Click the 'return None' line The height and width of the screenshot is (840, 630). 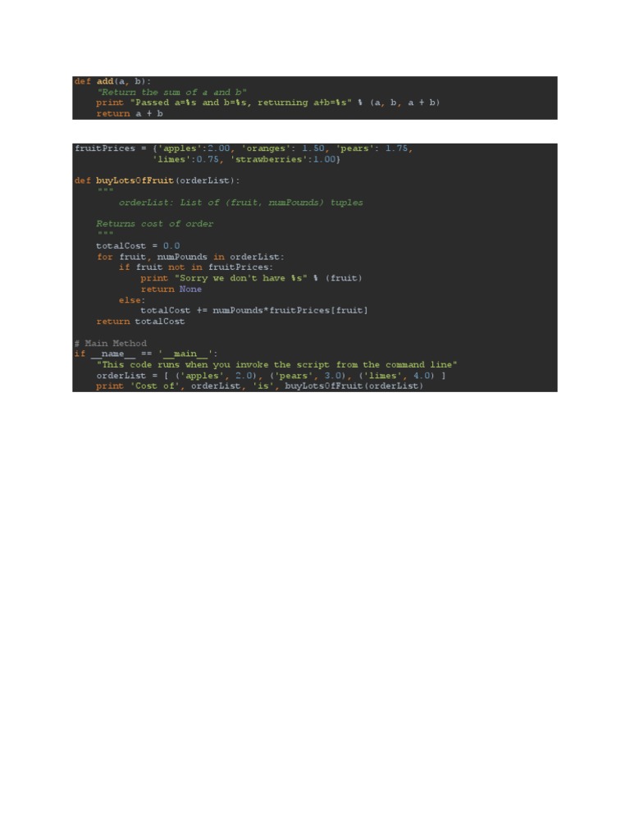[171, 290]
